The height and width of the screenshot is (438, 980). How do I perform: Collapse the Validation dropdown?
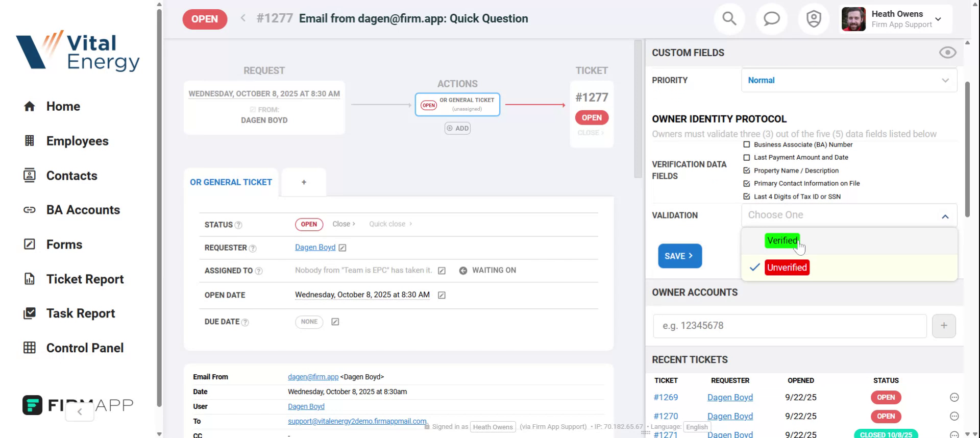point(945,216)
